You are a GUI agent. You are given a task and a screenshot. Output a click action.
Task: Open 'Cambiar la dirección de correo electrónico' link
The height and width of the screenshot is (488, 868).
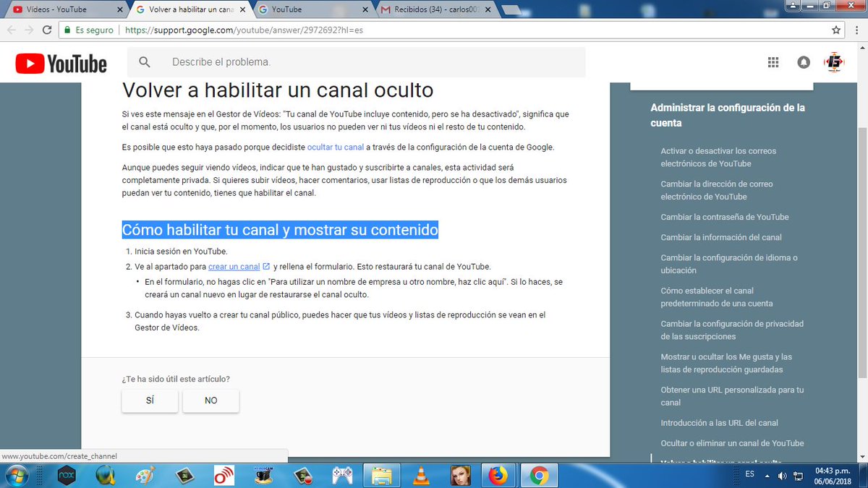(717, 190)
